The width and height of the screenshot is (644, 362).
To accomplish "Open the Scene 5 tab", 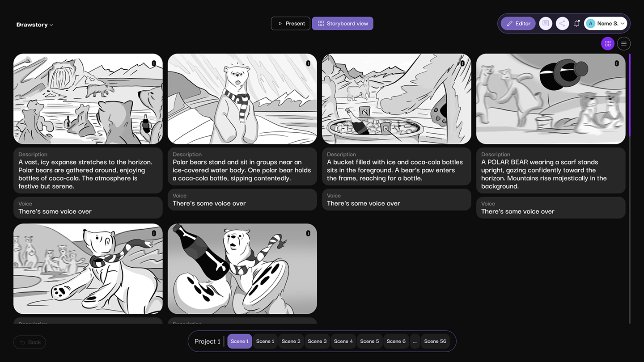I will click(369, 341).
